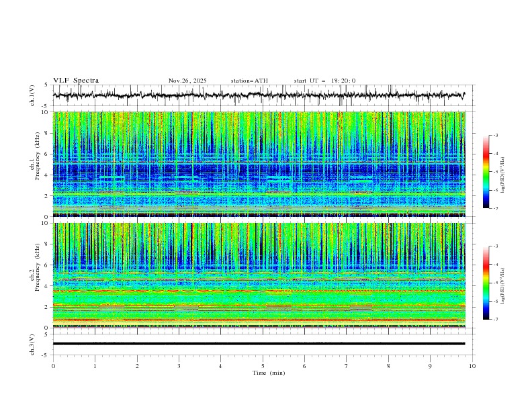Viewport: 532px width, 411px height.
Task: Click the ch.1 waveform "5" volt tick label
Action: coord(46,85)
